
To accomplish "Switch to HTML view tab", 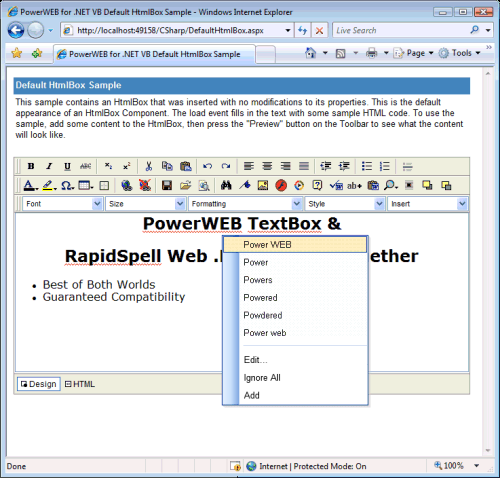I will coord(80,384).
